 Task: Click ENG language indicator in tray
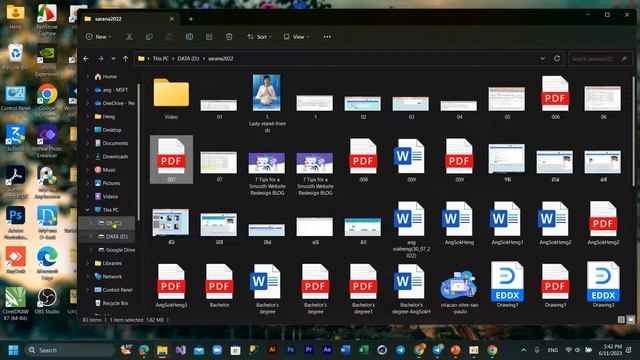(x=553, y=350)
